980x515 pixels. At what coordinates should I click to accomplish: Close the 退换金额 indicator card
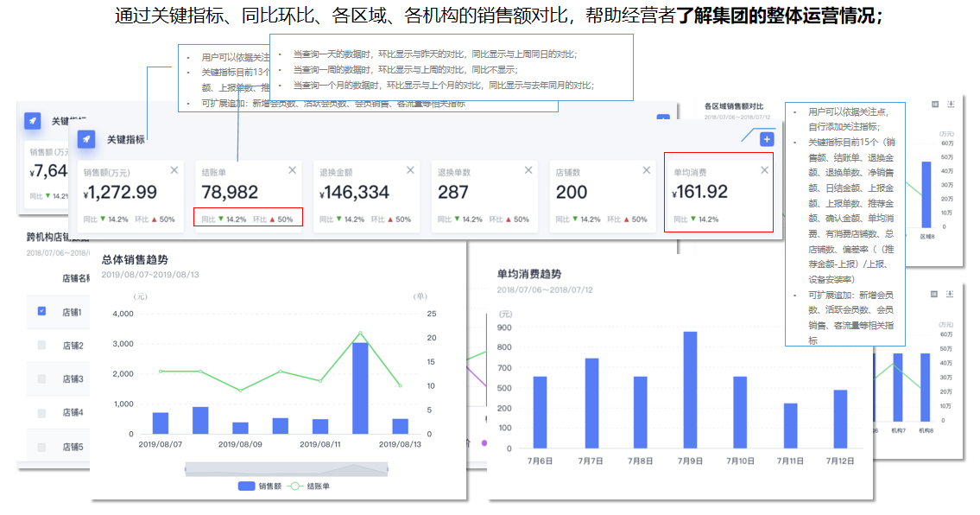[410, 170]
